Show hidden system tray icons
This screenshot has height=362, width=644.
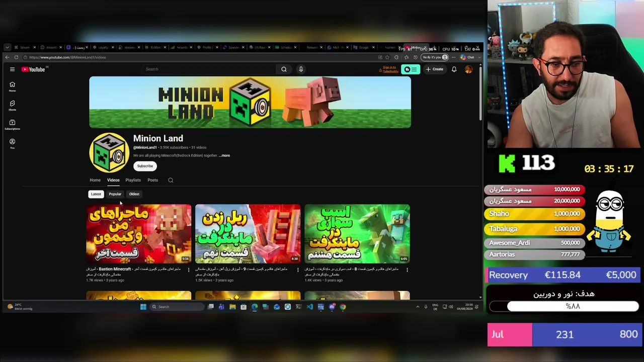coord(417,307)
